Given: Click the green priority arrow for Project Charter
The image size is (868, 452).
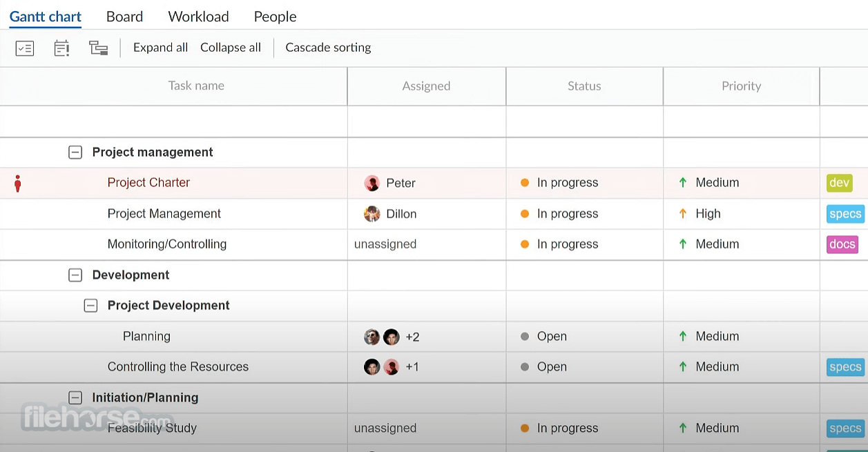Looking at the screenshot, I should [x=683, y=183].
